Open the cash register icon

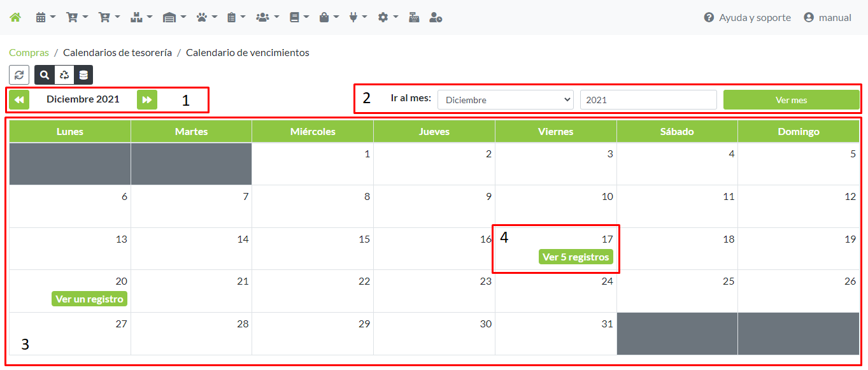(x=414, y=17)
